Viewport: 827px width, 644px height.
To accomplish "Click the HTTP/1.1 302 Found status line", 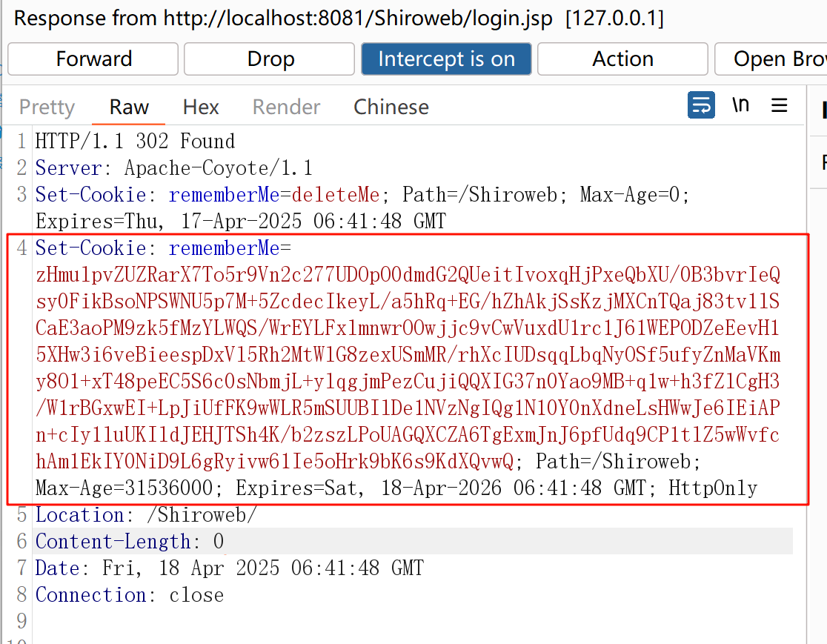I will [135, 142].
